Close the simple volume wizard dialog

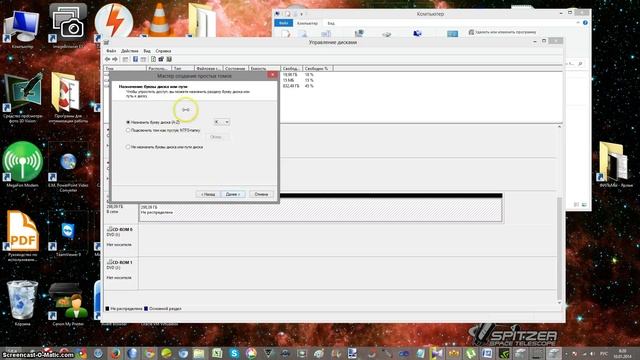coord(272,75)
